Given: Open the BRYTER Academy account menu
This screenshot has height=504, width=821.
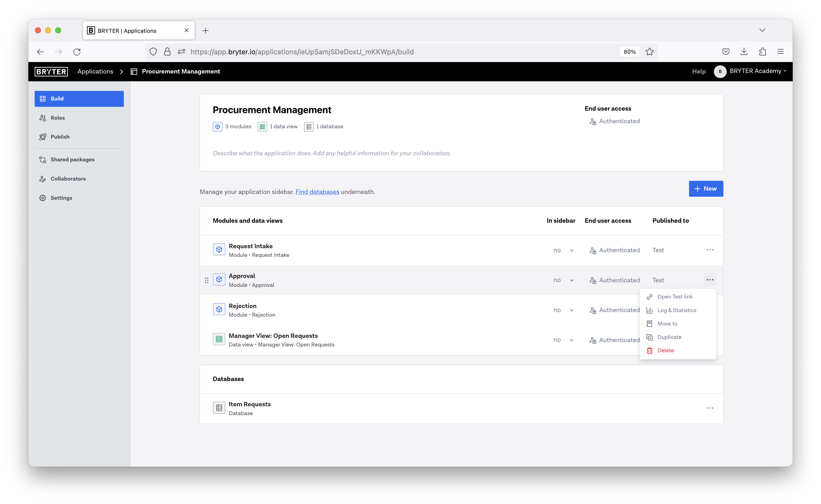Looking at the screenshot, I should [750, 71].
